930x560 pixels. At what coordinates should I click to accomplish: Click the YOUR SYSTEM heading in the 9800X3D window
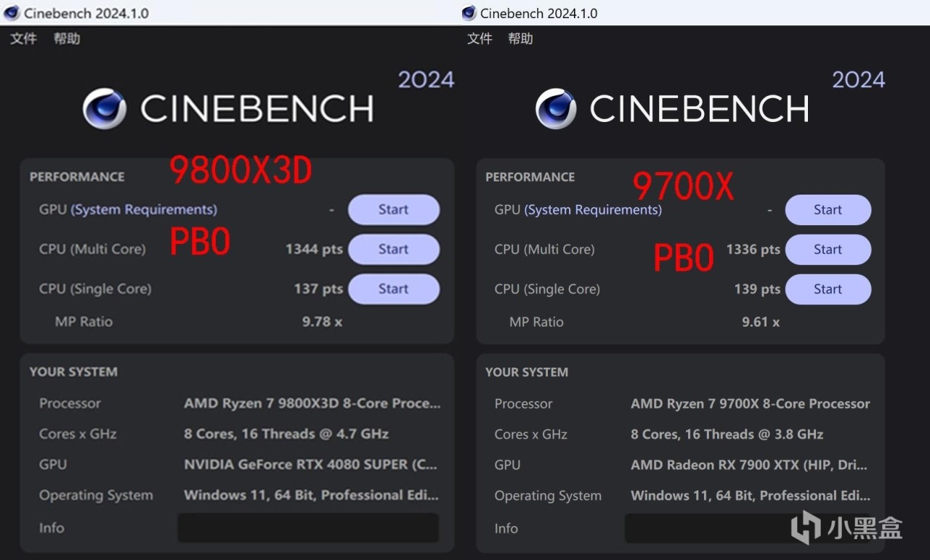[x=73, y=371]
